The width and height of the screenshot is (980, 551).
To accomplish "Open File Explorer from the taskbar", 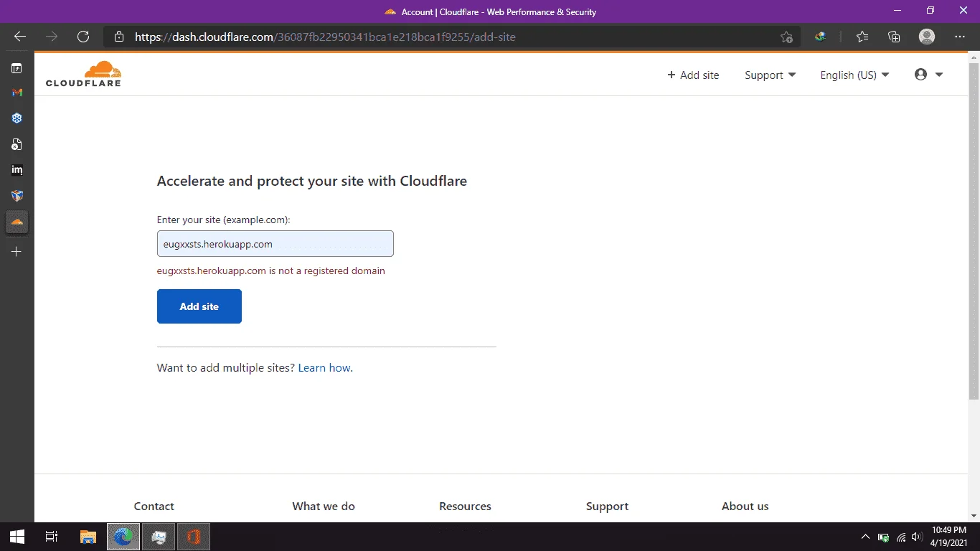I will point(88,537).
